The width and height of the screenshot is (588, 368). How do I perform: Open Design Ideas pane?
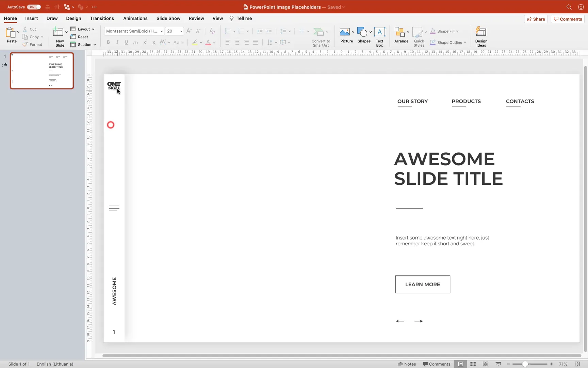(481, 37)
